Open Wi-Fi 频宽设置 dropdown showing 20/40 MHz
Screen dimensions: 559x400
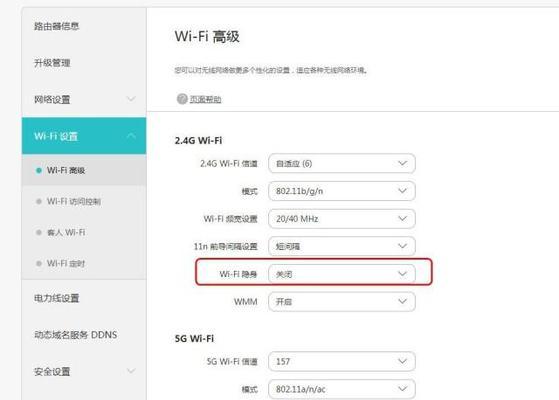tap(342, 219)
